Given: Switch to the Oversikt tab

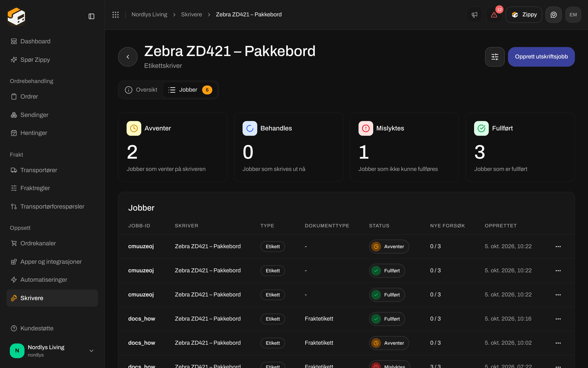Looking at the screenshot, I should [x=141, y=90].
